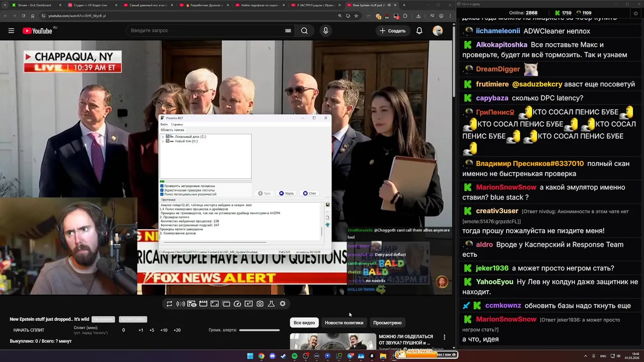644x362 pixels.
Task: Click broadcast waves icon in overlay toolbar
Action: (181, 304)
